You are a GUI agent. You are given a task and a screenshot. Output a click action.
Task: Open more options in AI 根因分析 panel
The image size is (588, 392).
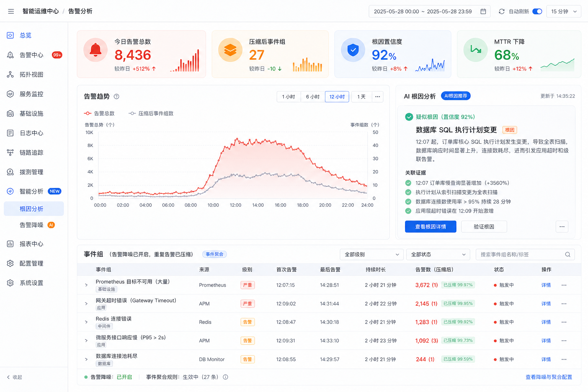(x=562, y=227)
